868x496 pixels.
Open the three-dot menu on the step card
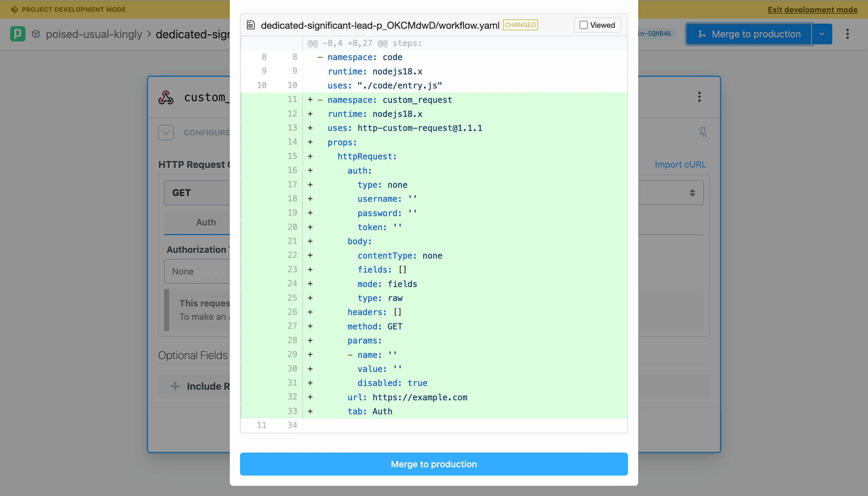pyautogui.click(x=699, y=97)
